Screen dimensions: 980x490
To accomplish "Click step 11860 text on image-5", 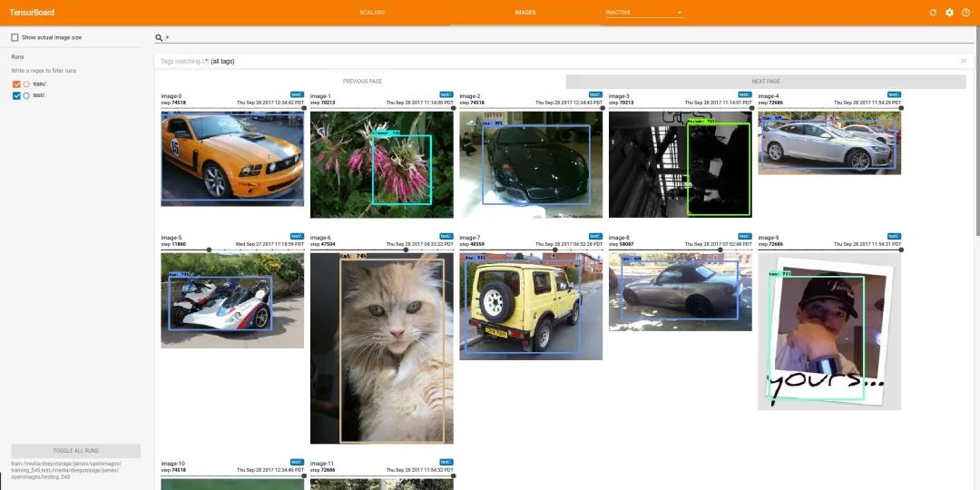I will [173, 244].
